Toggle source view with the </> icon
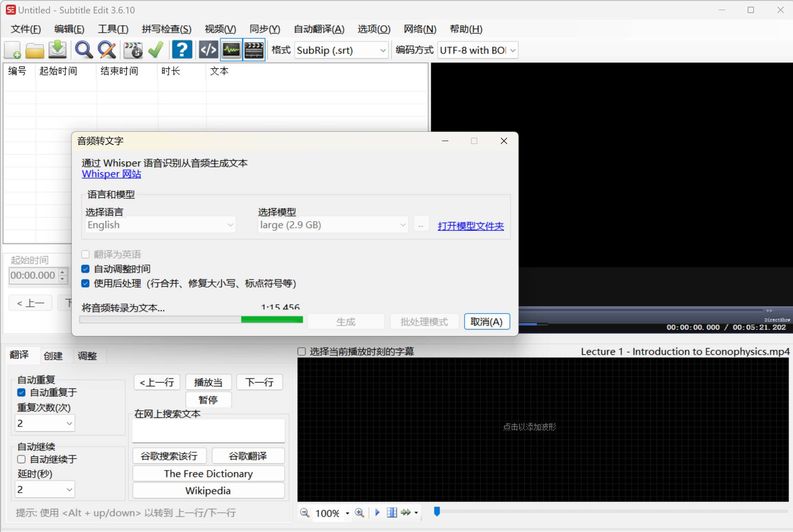The image size is (793, 532). [x=208, y=50]
